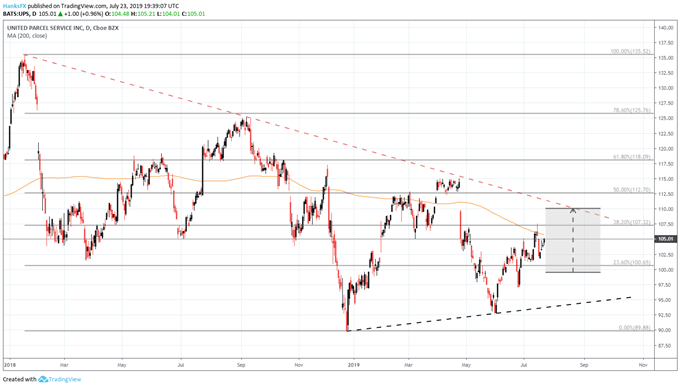Click the L:104.01 low value
The image size is (680, 387).
click(x=167, y=14)
